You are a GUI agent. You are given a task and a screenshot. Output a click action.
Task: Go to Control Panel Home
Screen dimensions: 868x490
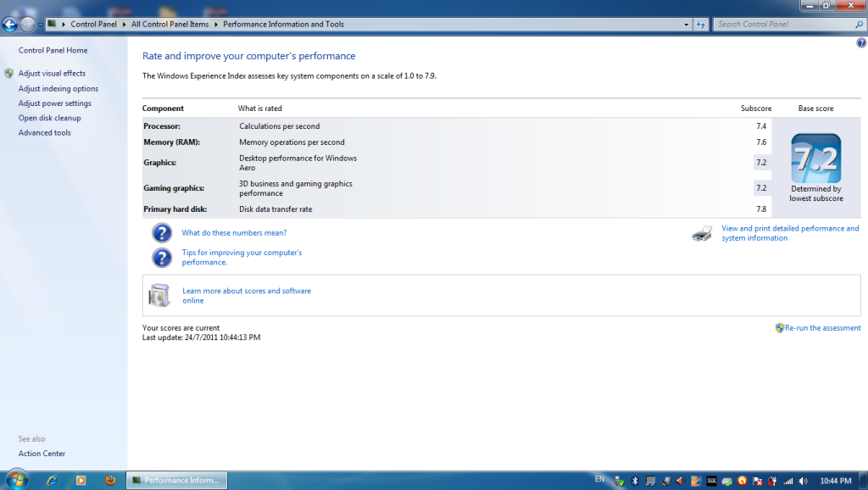[x=53, y=51]
